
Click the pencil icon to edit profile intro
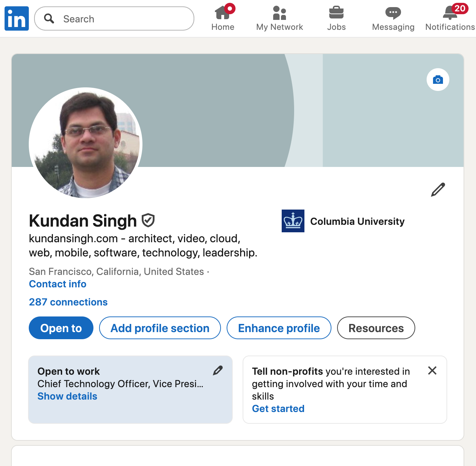(438, 190)
